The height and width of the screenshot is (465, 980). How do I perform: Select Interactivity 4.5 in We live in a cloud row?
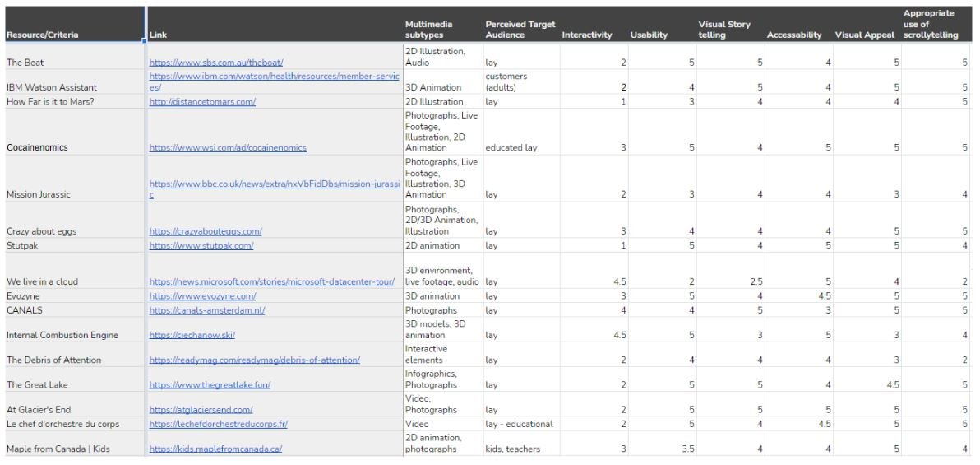(594, 271)
